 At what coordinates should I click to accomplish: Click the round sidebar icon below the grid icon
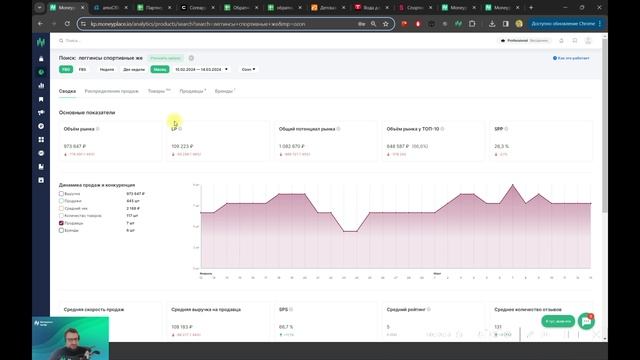click(x=41, y=153)
